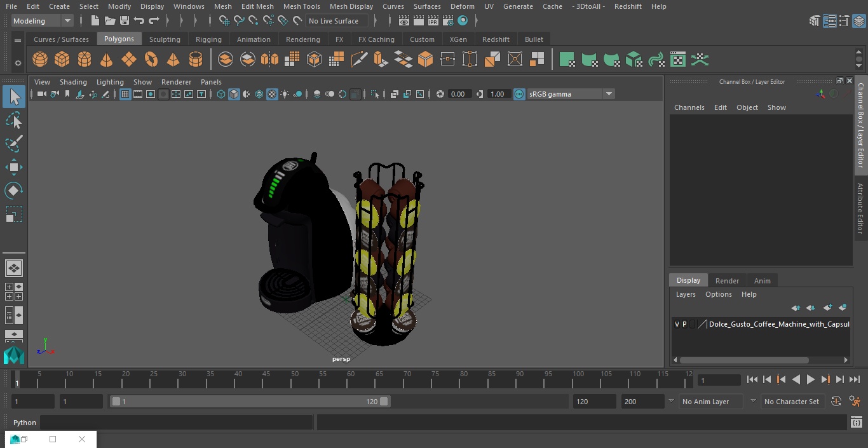This screenshot has height=448, width=868.
Task: Open the shelf tab menu icon
Action: pyautogui.click(x=18, y=39)
